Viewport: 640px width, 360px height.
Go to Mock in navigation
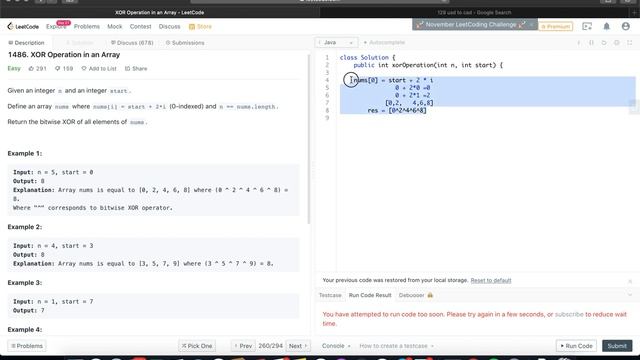pyautogui.click(x=115, y=27)
